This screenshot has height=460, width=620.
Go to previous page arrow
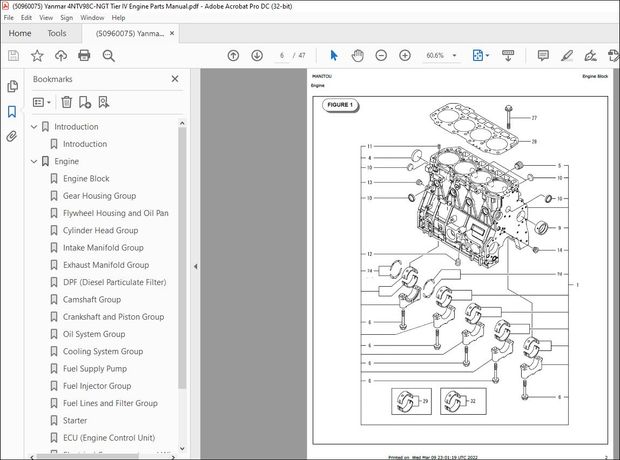click(233, 55)
